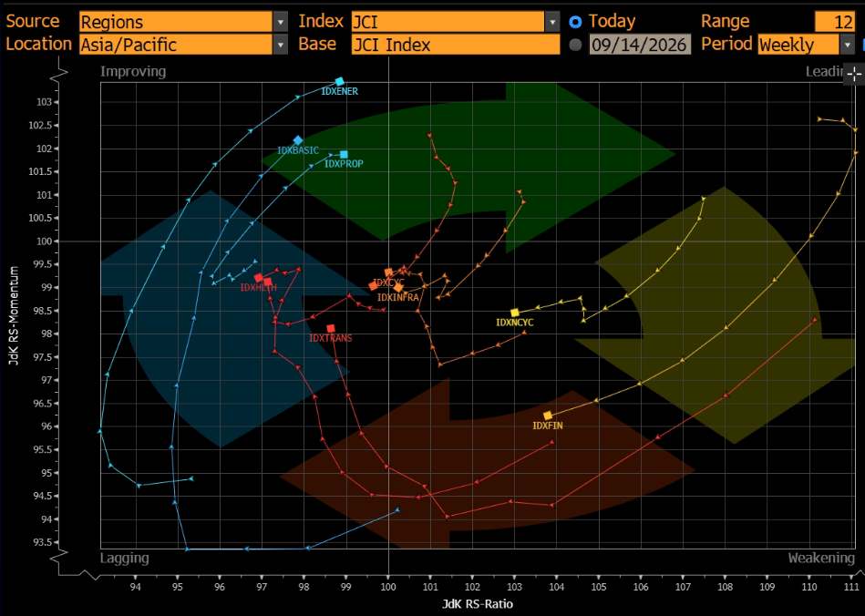This screenshot has height=616, width=865.
Task: Select the Today radio button
Action: [x=575, y=22]
